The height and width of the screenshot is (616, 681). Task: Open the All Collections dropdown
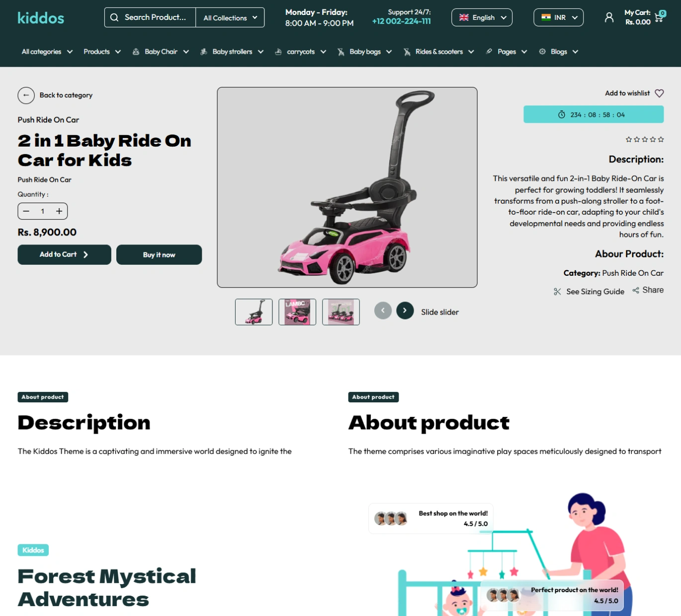pos(230,17)
